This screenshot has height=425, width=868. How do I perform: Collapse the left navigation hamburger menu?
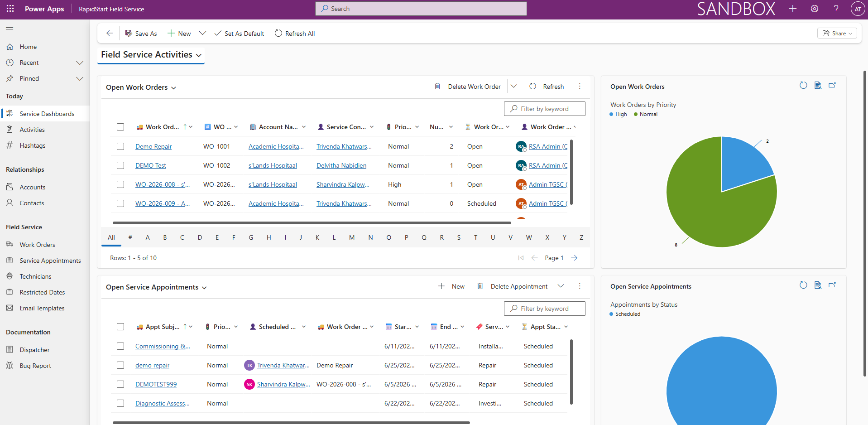(10, 29)
